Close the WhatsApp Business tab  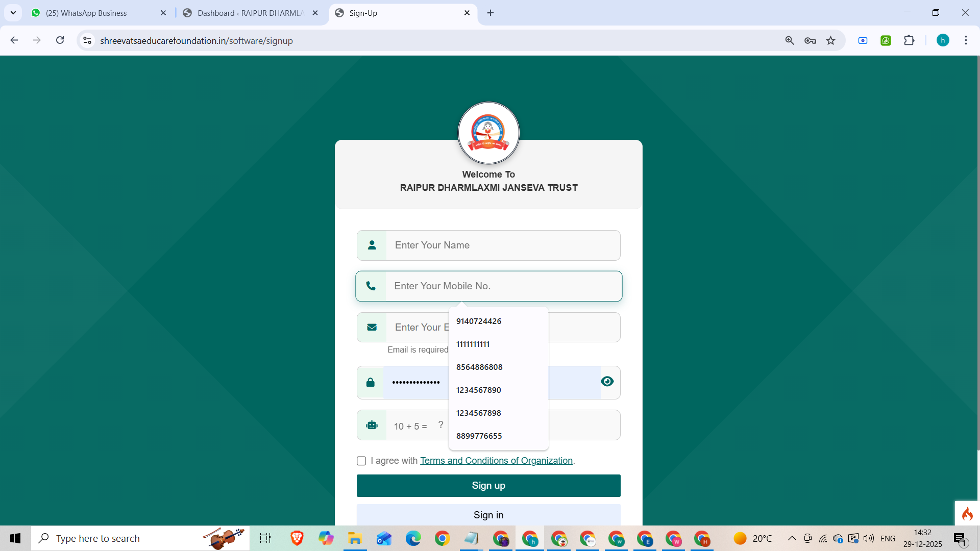click(x=163, y=13)
